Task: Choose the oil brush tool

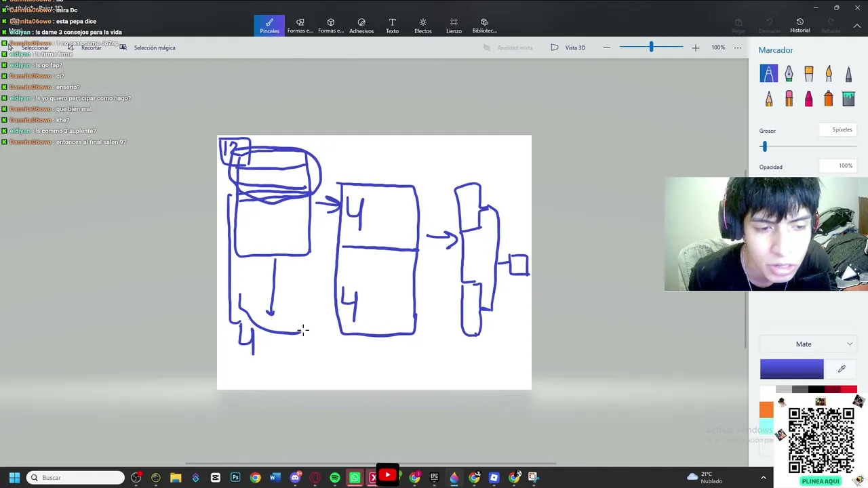Action: point(809,73)
